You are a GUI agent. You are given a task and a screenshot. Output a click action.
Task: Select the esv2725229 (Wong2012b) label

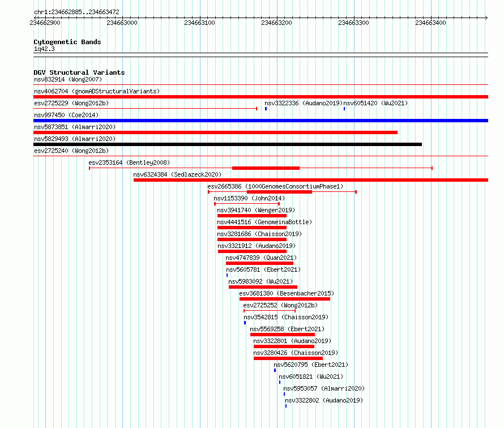coord(71,103)
